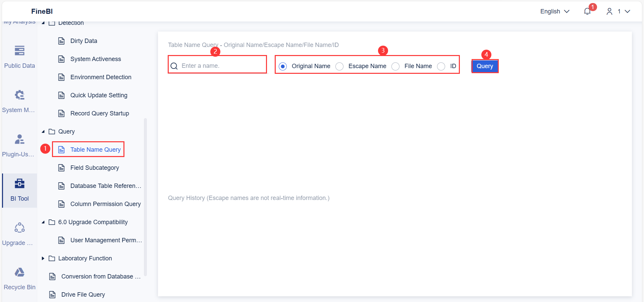Select the BI Tool toolbox icon

pyautogui.click(x=19, y=184)
